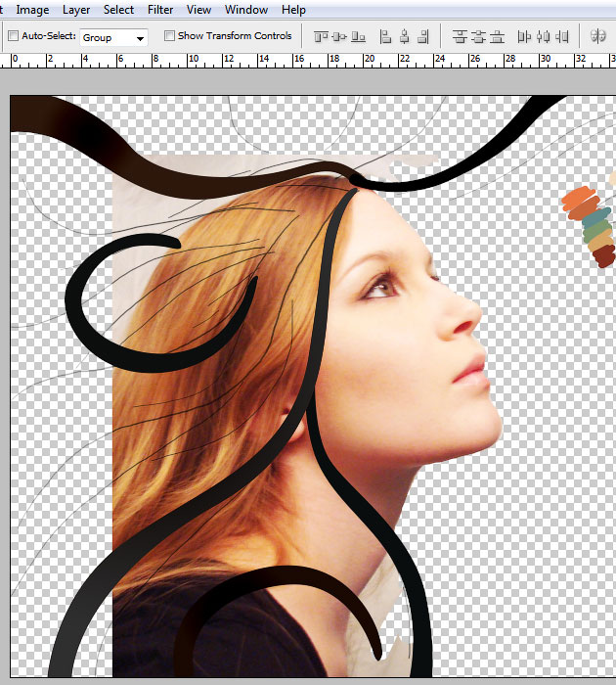616x685 pixels.
Task: Open the Help menu
Action: [x=293, y=10]
